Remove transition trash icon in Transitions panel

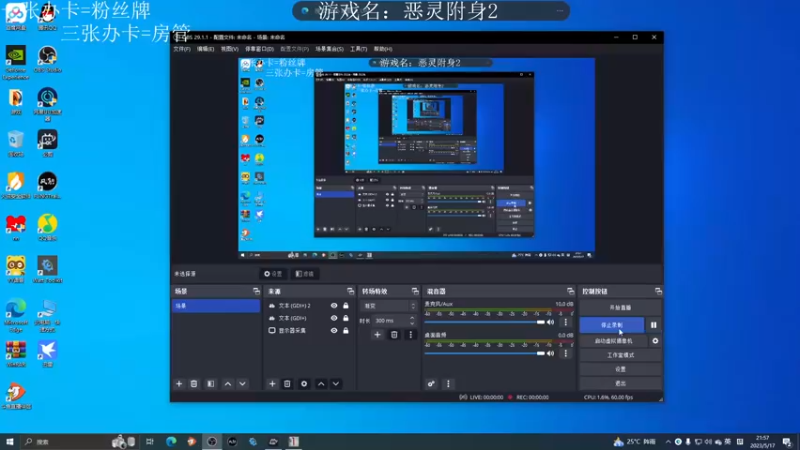tap(394, 335)
